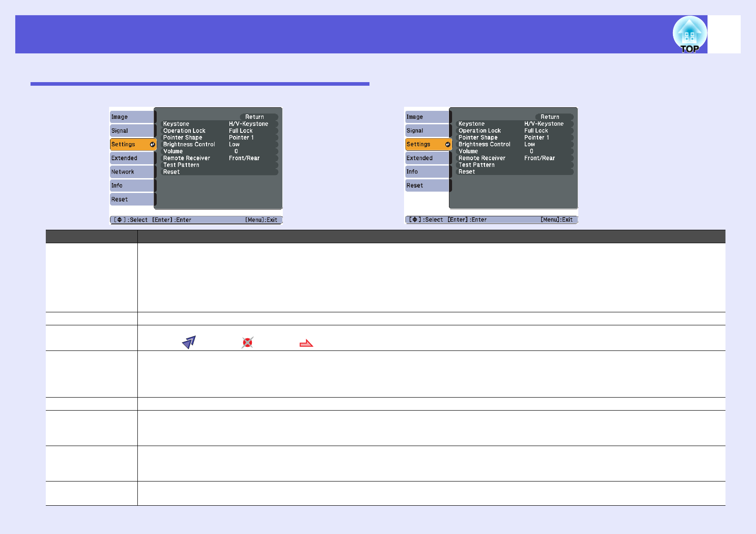Click the TOP home icon

(x=690, y=35)
